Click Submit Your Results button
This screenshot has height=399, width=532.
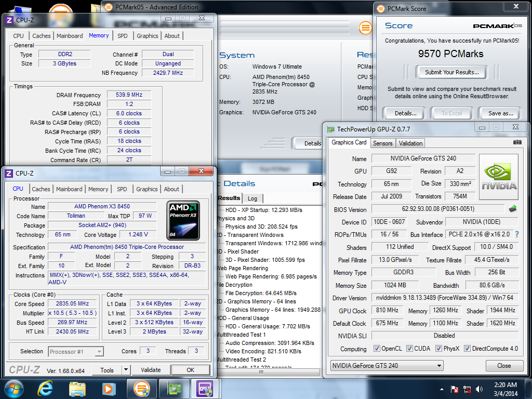[452, 72]
